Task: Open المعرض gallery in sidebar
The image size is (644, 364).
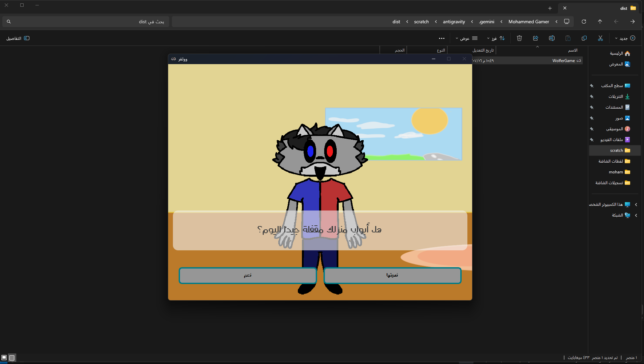Action: click(620, 64)
